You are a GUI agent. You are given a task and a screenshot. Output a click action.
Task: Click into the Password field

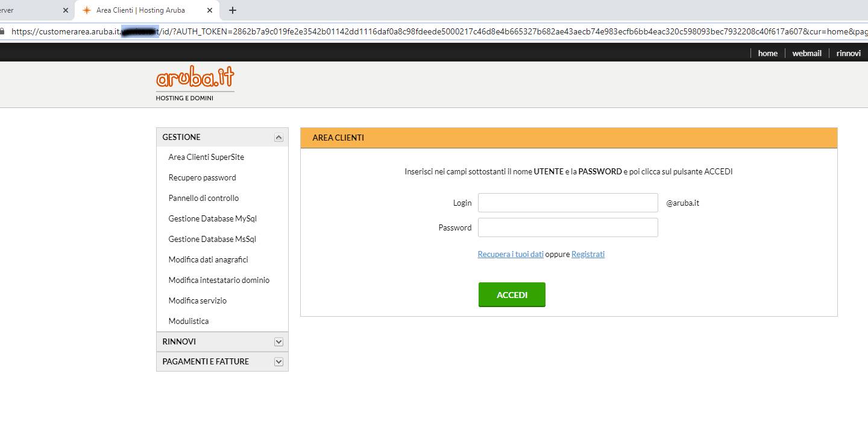[x=568, y=227]
